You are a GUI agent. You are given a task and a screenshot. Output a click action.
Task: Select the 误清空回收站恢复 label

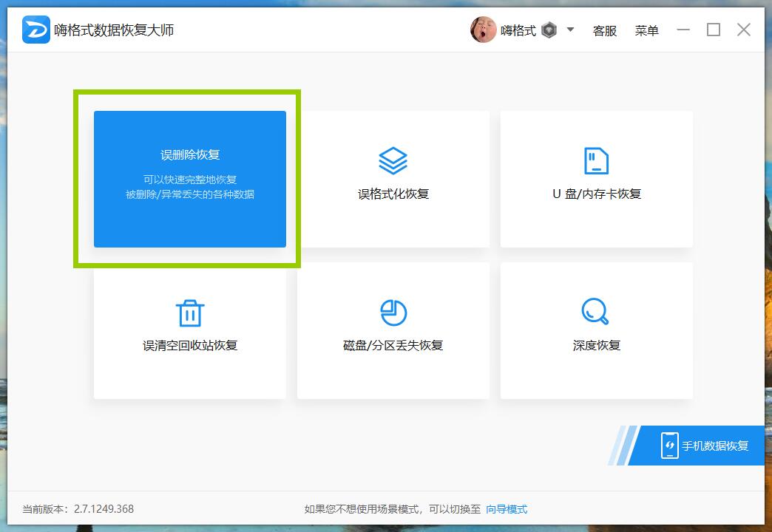point(190,346)
